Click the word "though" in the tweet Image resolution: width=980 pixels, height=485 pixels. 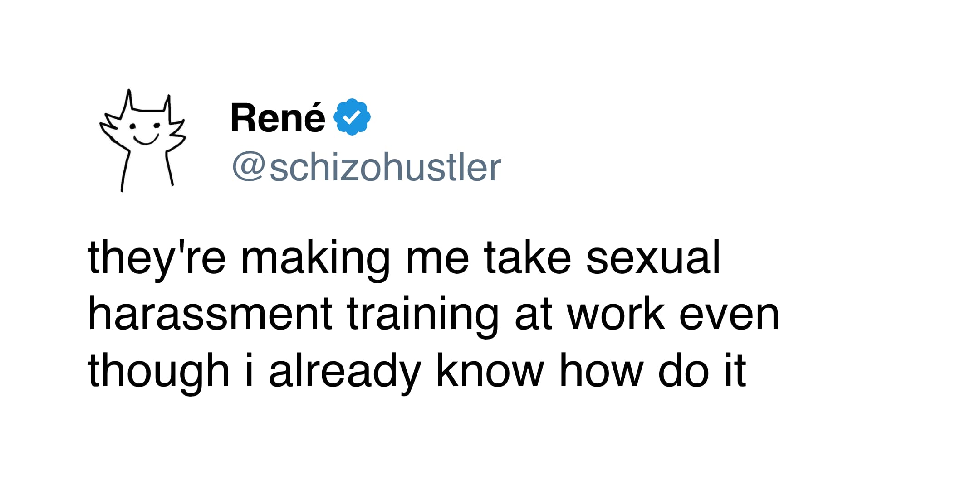click(x=158, y=372)
